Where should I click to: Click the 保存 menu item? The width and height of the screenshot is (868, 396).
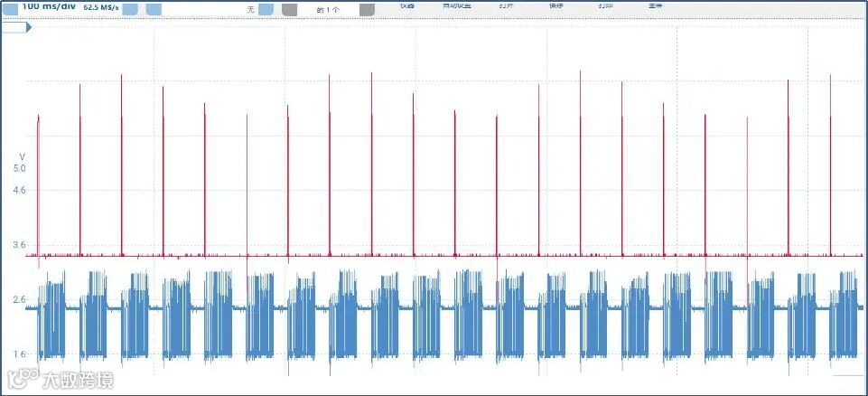point(555,5)
